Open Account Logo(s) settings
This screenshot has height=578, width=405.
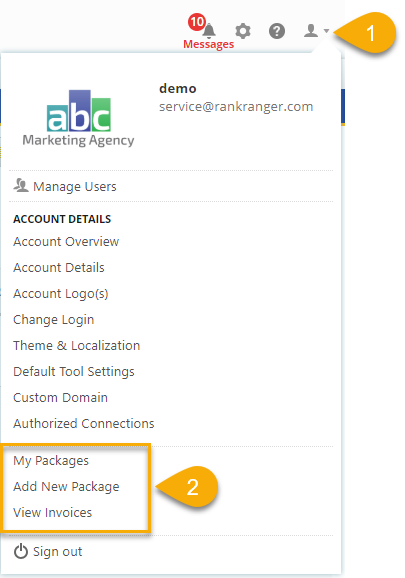pyautogui.click(x=61, y=294)
